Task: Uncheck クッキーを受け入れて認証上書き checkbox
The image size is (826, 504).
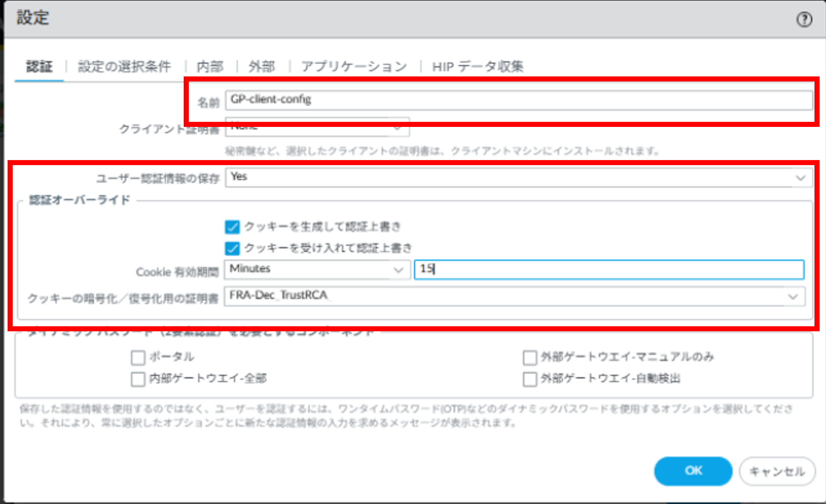Action: (x=232, y=248)
